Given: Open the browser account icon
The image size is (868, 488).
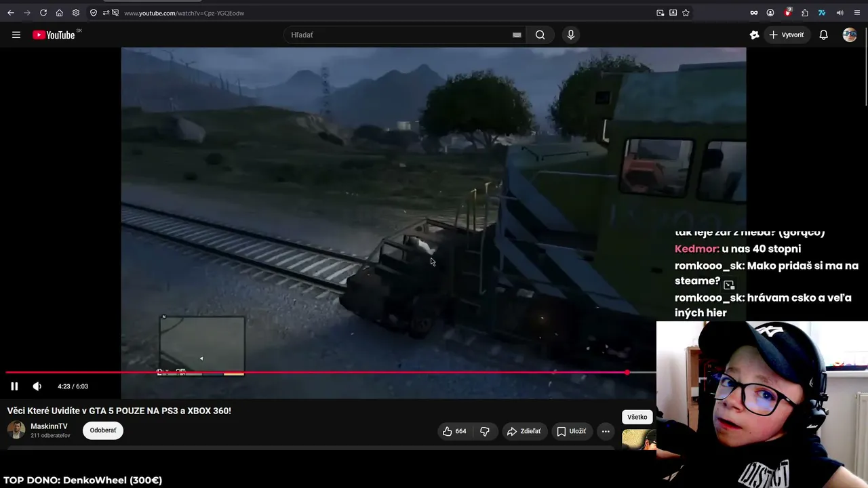Looking at the screenshot, I should coord(770,13).
